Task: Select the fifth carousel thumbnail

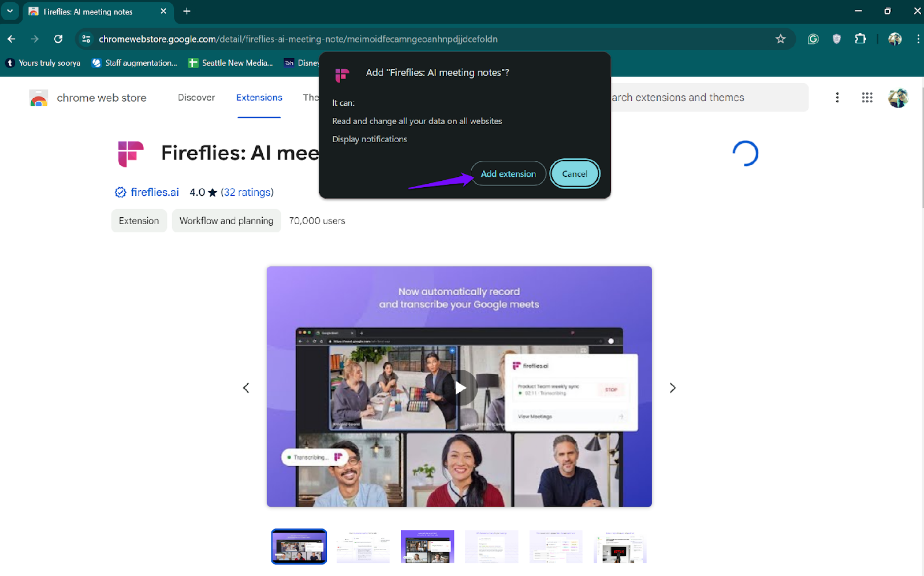Action: (x=556, y=547)
